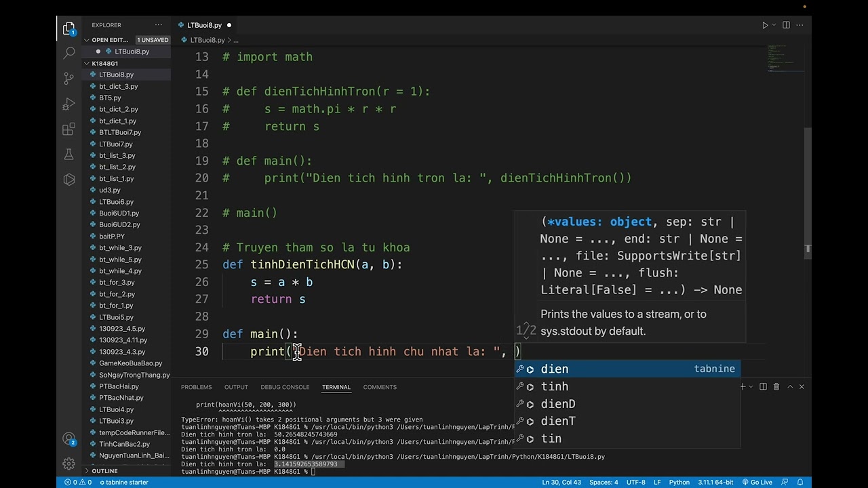Kill terminal with trash icon

[x=775, y=387]
